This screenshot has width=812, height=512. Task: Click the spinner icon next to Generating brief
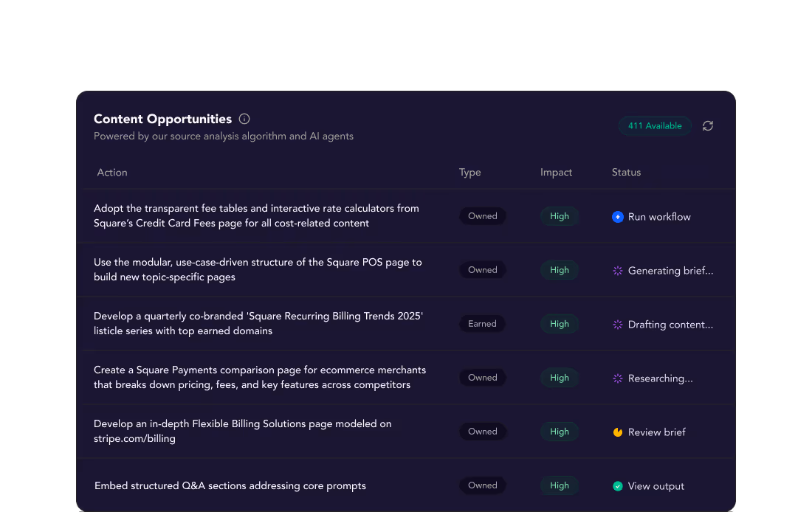click(617, 271)
